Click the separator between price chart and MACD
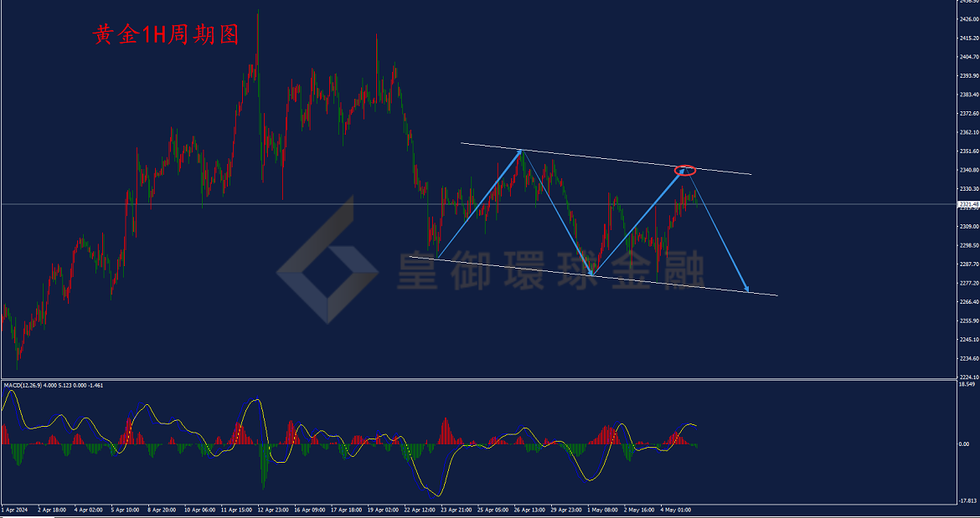Viewport: 980px width, 518px height. click(x=478, y=379)
